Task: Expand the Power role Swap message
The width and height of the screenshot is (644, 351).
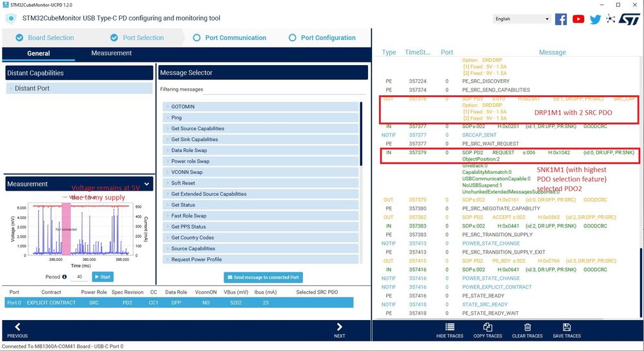Action: [x=261, y=161]
